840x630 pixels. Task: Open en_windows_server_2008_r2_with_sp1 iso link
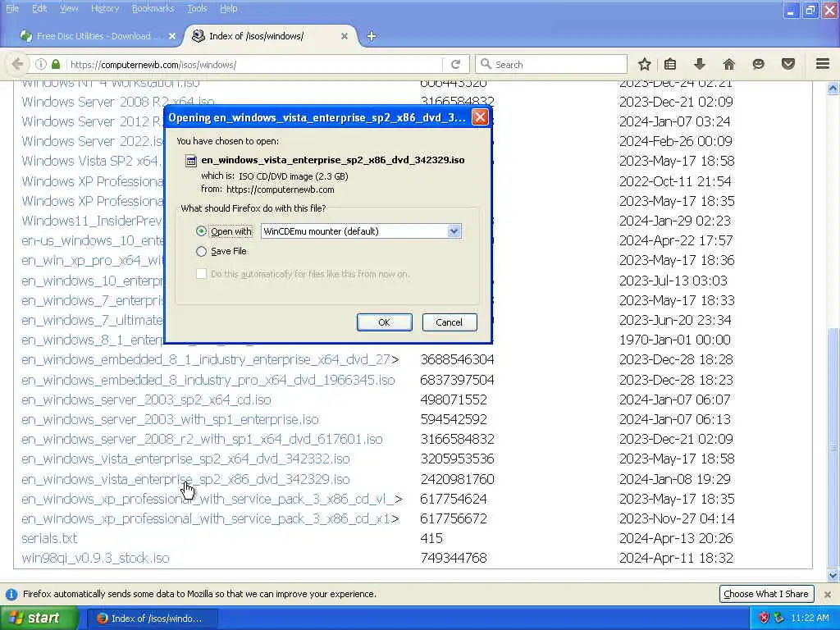(202, 440)
